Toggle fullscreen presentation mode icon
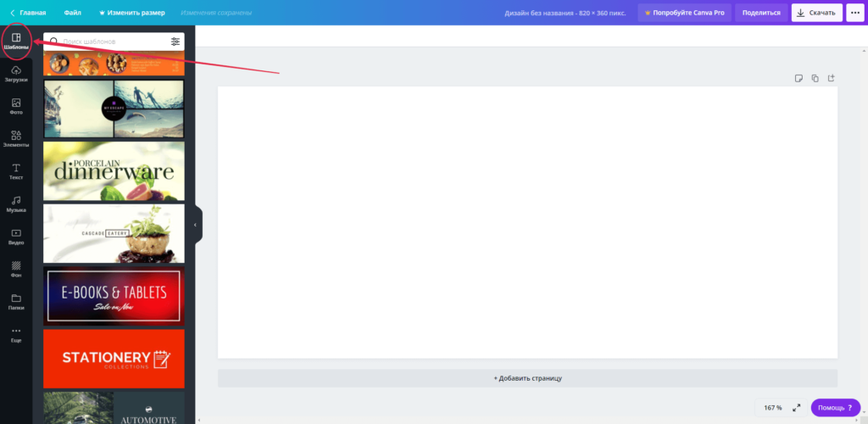868x424 pixels. click(x=796, y=408)
